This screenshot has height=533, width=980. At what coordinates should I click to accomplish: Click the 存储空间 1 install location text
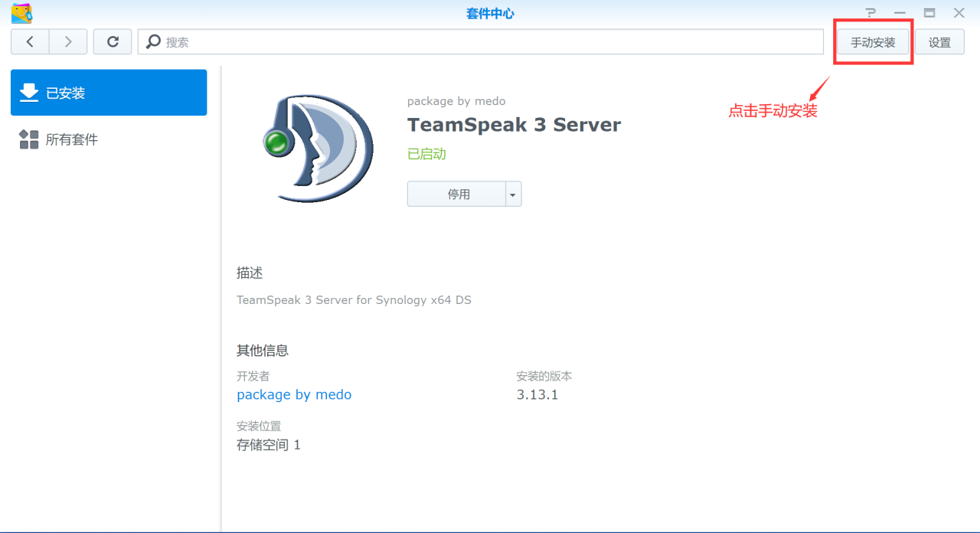269,444
